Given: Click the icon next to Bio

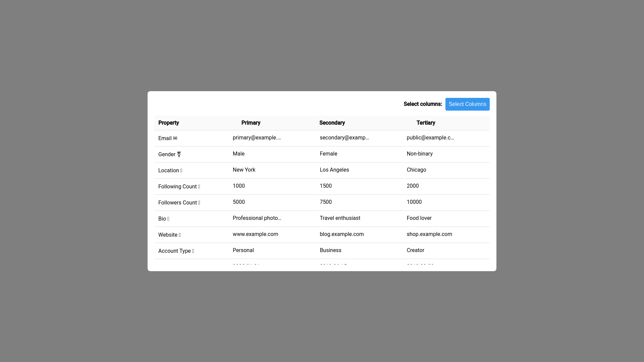Looking at the screenshot, I should click(168, 219).
